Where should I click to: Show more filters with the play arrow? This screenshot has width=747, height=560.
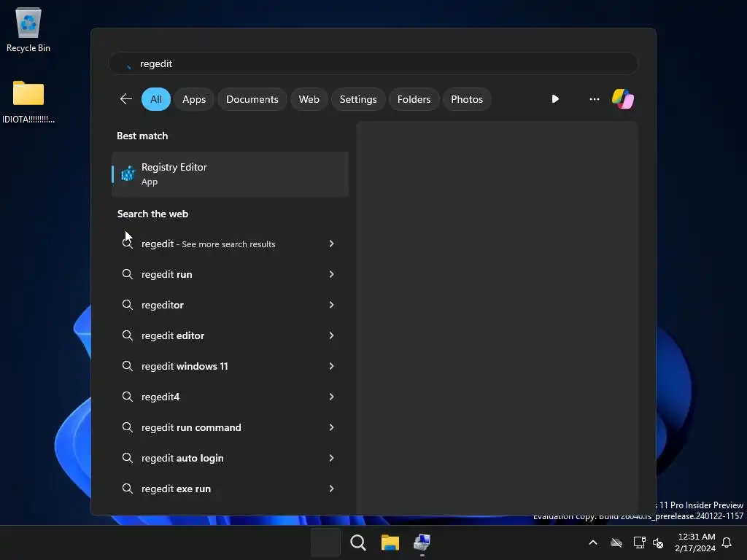tap(555, 99)
